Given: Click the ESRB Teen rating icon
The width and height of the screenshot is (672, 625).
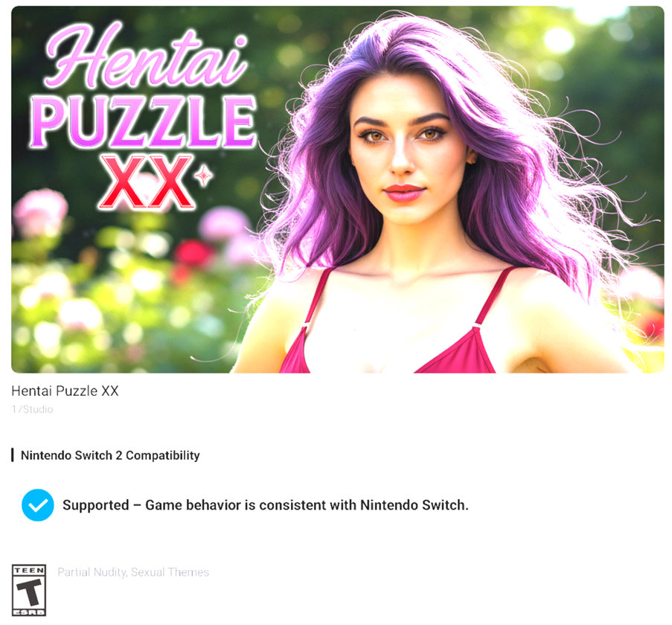Looking at the screenshot, I should click(29, 590).
